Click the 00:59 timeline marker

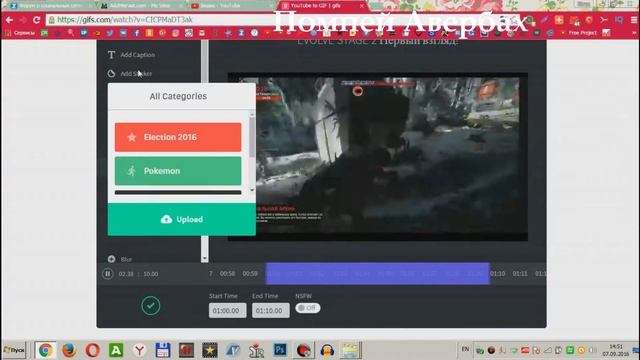coord(250,273)
